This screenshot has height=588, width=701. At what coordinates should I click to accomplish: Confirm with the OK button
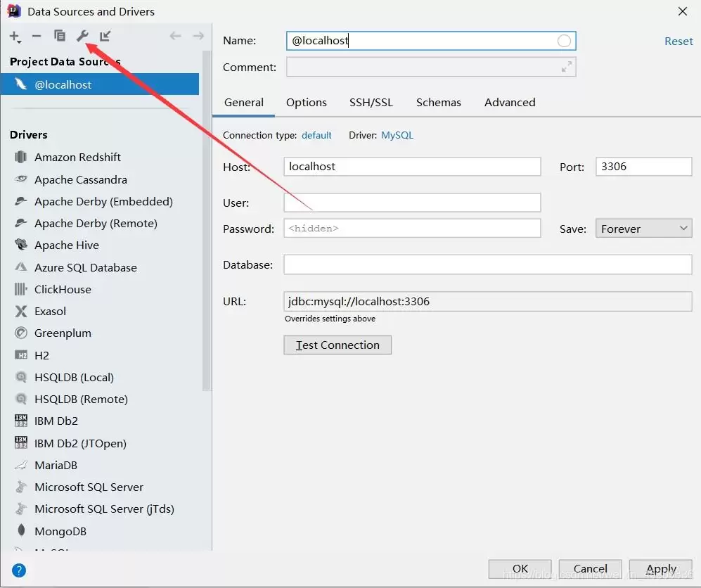[520, 569]
